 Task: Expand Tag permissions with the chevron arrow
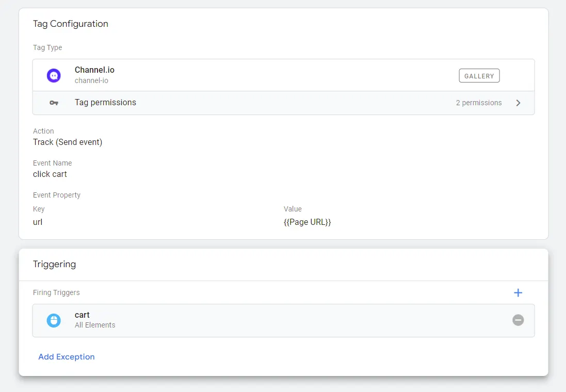519,103
